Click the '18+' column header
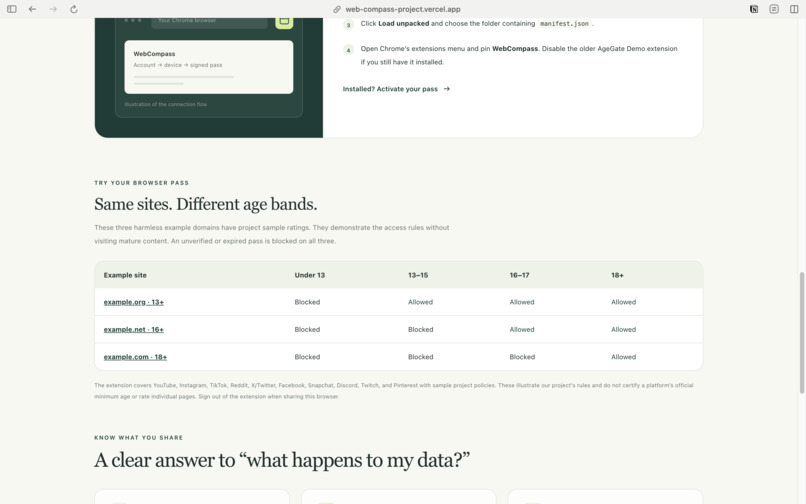The width and height of the screenshot is (806, 504). click(617, 275)
